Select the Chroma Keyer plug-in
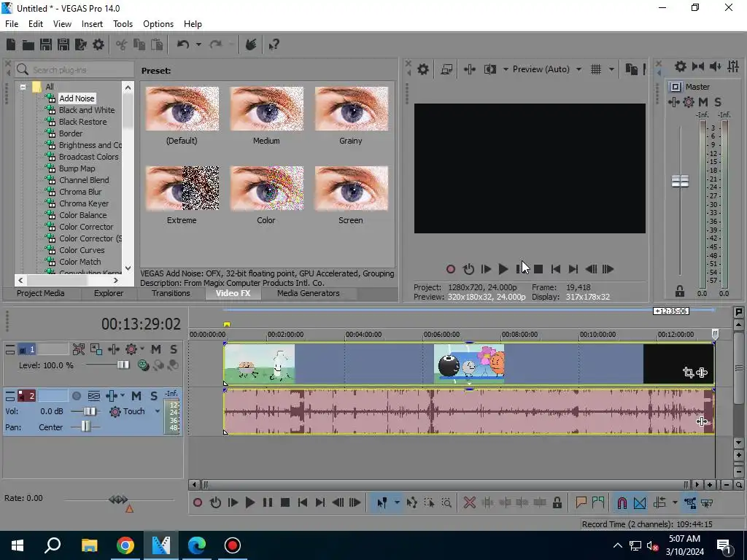This screenshot has height=560, width=747. click(84, 203)
